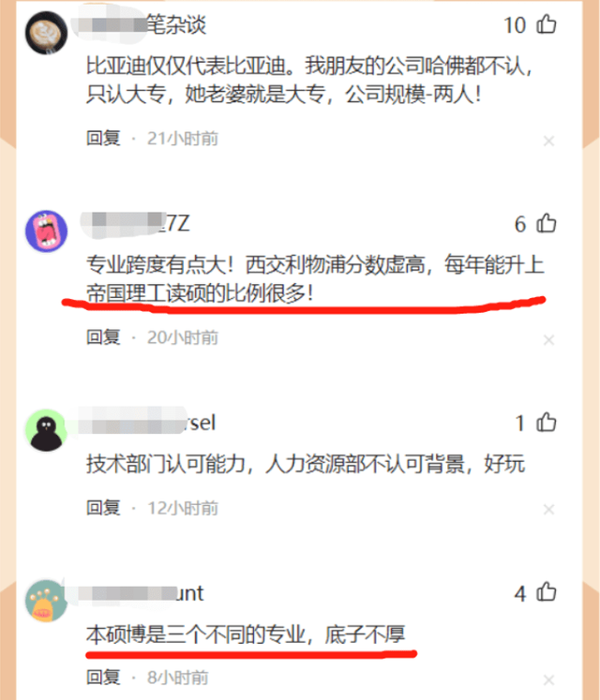Dismiss the comment posted 8小时前

coord(548,680)
